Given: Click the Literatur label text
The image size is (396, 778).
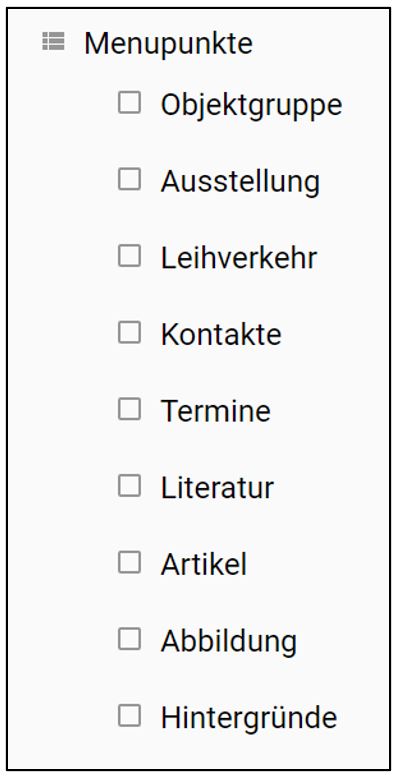Looking at the screenshot, I should [x=217, y=488].
